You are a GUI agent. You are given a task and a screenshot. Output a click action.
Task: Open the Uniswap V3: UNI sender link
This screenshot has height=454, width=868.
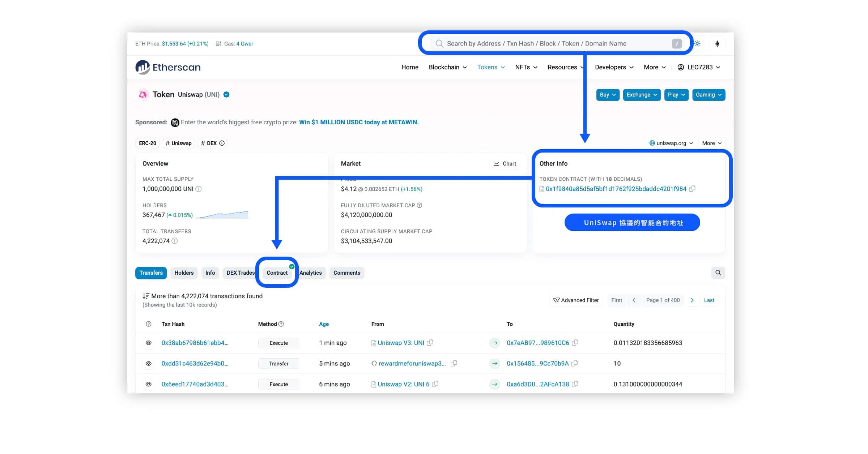[x=401, y=343]
